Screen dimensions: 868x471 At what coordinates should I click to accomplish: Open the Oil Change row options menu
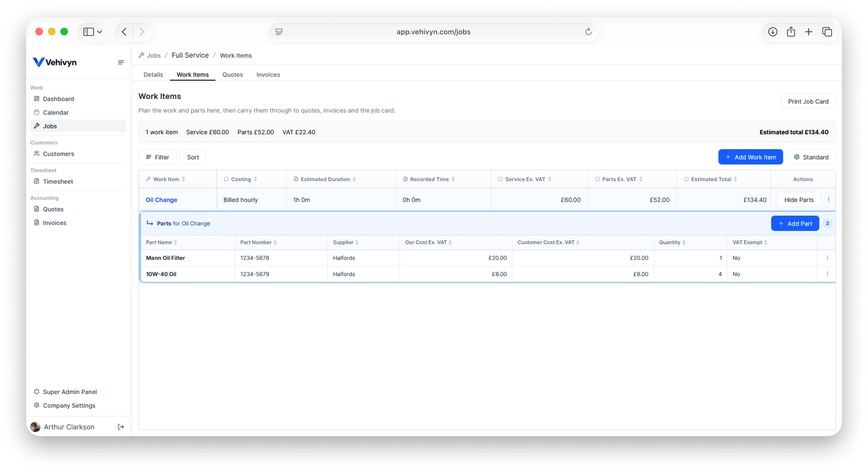[x=829, y=199]
